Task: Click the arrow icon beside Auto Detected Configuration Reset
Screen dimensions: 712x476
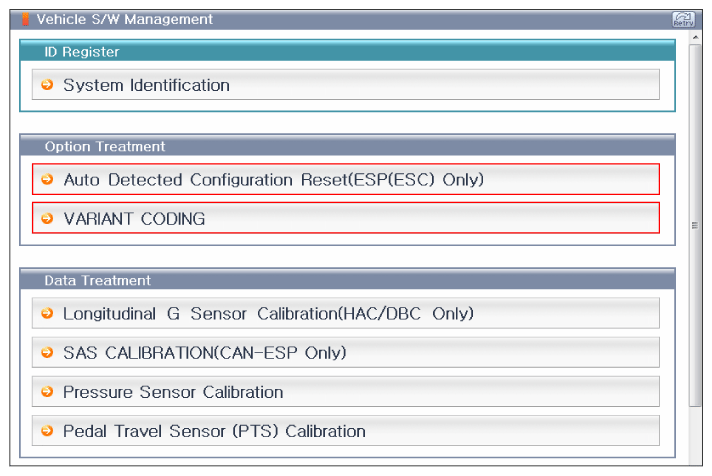Action: [47, 180]
